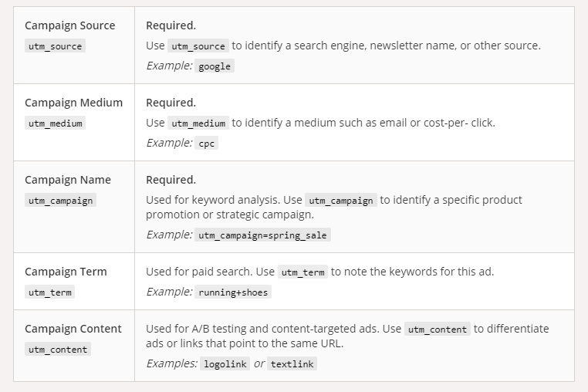Image resolution: width=588 pixels, height=392 pixels.
Task: Click the Campaign Medium heading
Action: tap(73, 103)
